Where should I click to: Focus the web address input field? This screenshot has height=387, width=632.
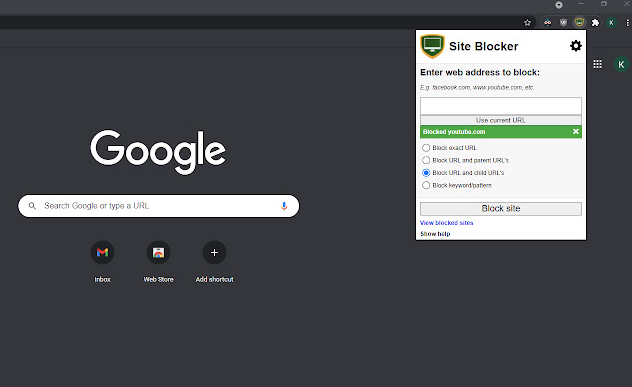click(501, 106)
